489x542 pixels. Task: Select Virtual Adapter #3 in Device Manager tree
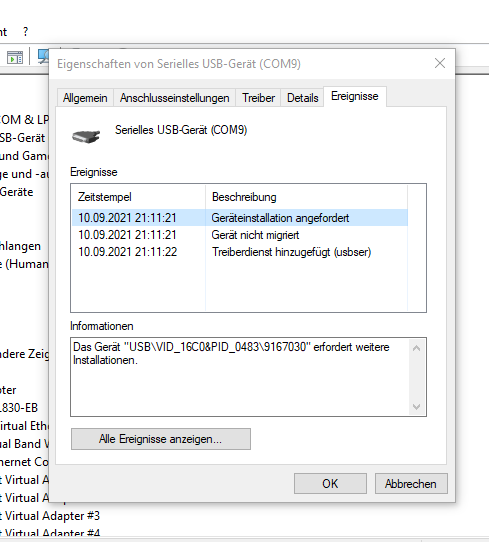pos(50,516)
